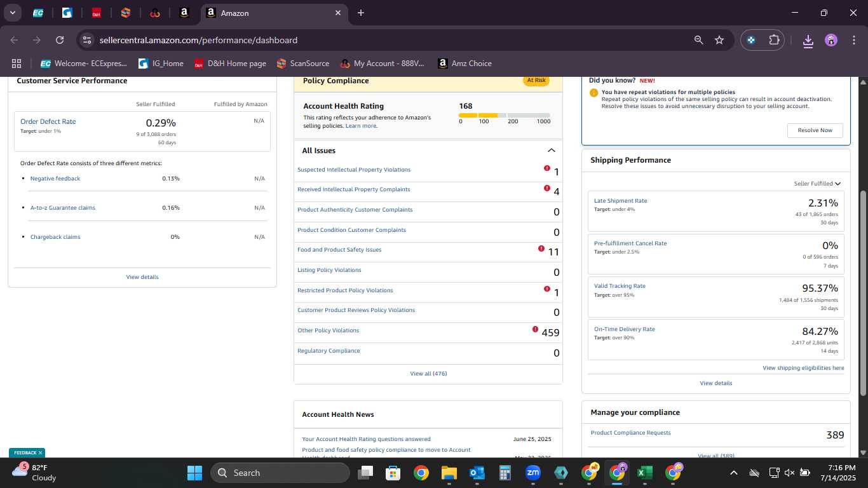Open Suspected Intellectual Property Violations
868x488 pixels.
[x=354, y=170]
